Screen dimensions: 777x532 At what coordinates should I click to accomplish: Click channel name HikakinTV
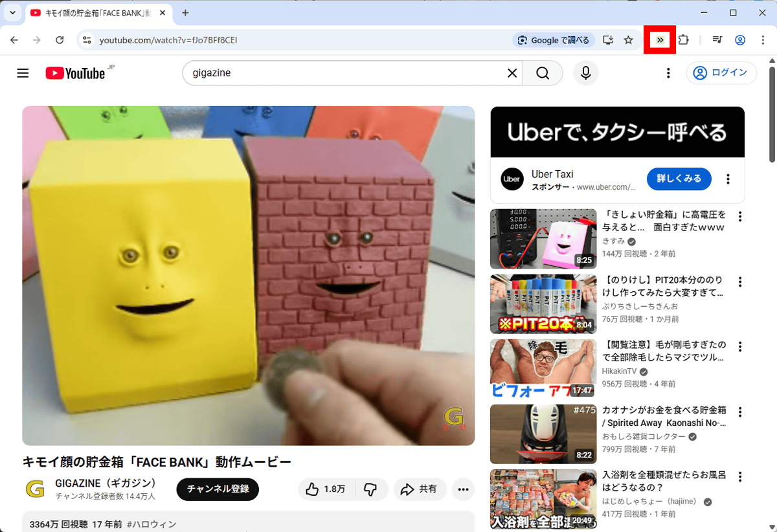point(620,371)
